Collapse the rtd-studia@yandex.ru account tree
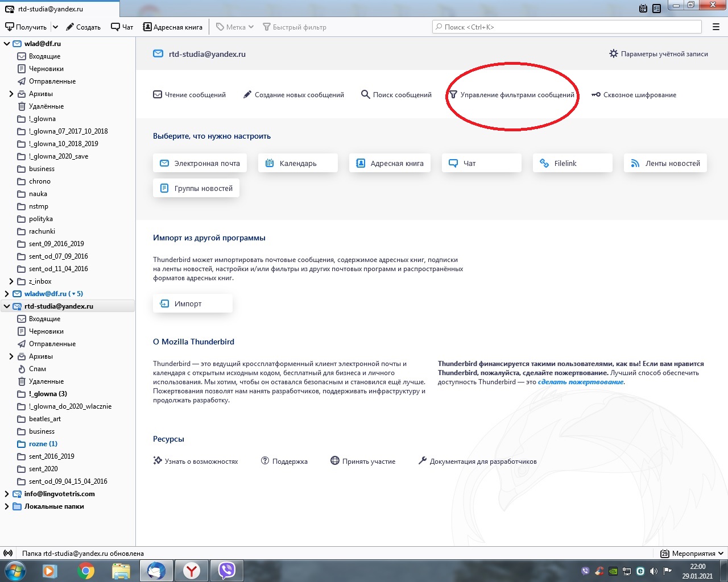Viewport: 728px width, 582px height. point(7,306)
